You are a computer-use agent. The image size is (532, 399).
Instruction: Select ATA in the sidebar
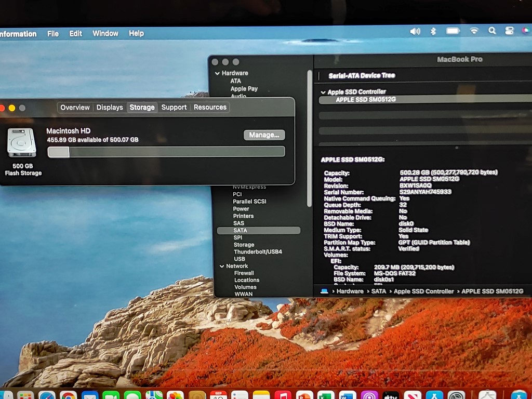pyautogui.click(x=236, y=81)
